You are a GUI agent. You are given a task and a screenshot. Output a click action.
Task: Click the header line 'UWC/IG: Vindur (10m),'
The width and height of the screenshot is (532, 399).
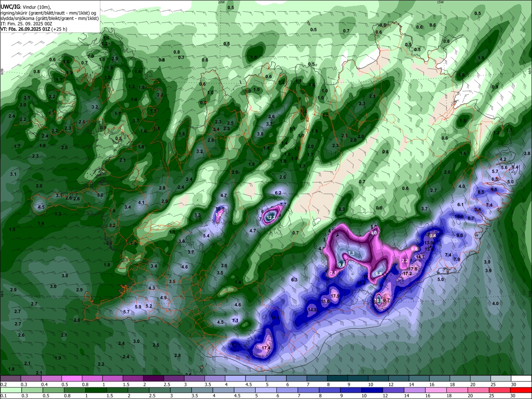click(26, 7)
